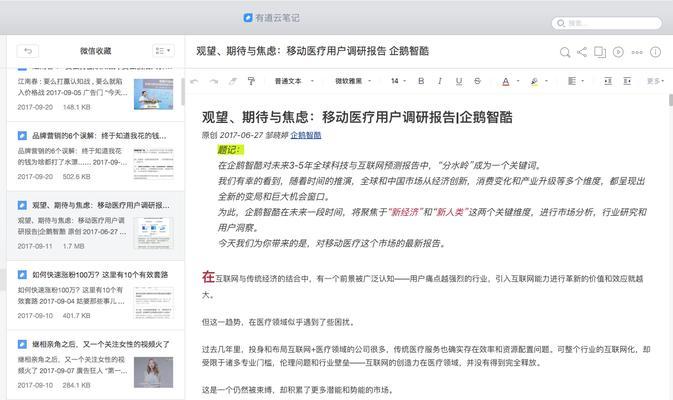Expand the font color picker arrow
This screenshot has height=400, width=673.
[x=518, y=81]
